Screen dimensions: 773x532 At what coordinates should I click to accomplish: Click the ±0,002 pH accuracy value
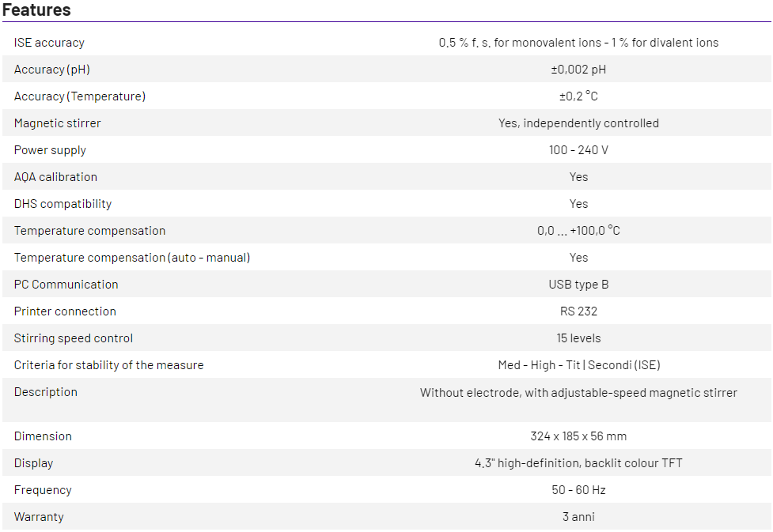[578, 70]
